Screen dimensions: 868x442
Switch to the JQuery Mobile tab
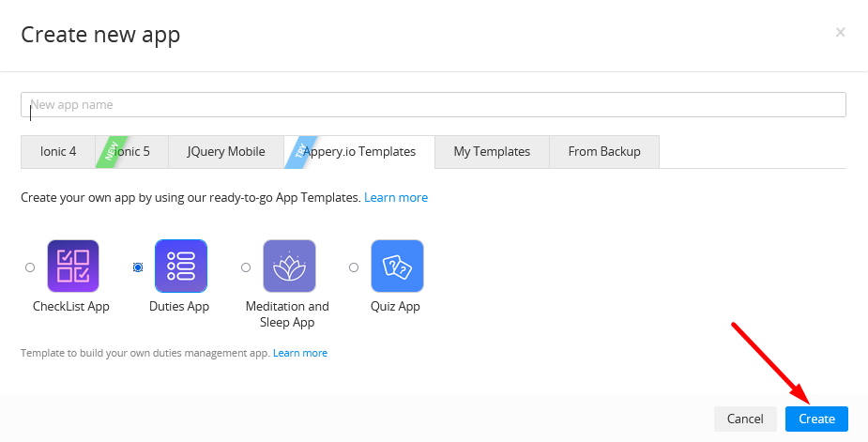tap(226, 152)
